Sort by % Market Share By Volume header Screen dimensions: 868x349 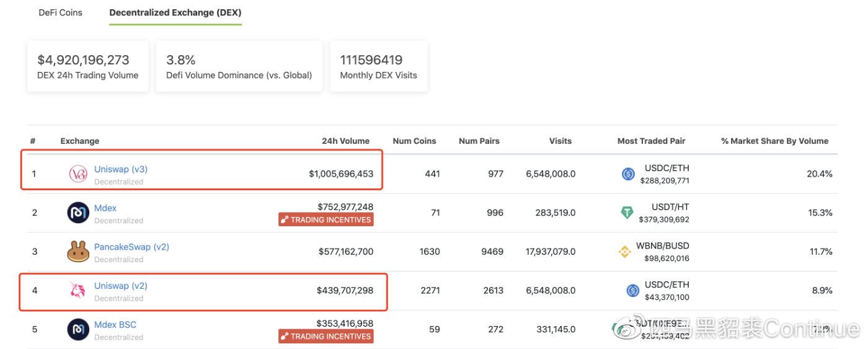pos(775,141)
